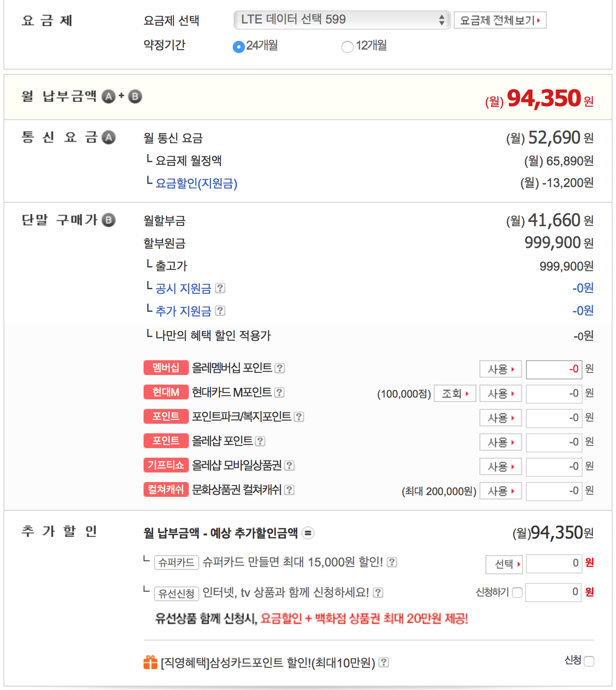616x690 pixels.
Task: Click help icon beside 현대카드 M포인트
Action: (280, 392)
